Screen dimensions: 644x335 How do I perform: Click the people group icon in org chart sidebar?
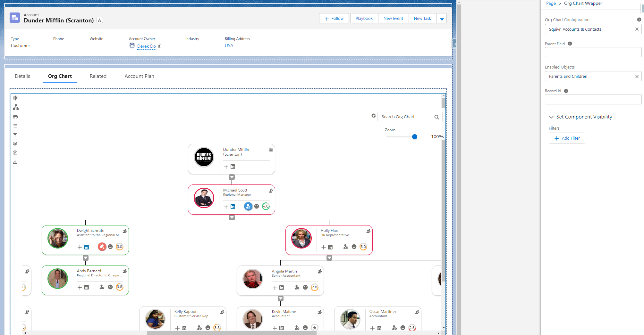pyautogui.click(x=15, y=144)
